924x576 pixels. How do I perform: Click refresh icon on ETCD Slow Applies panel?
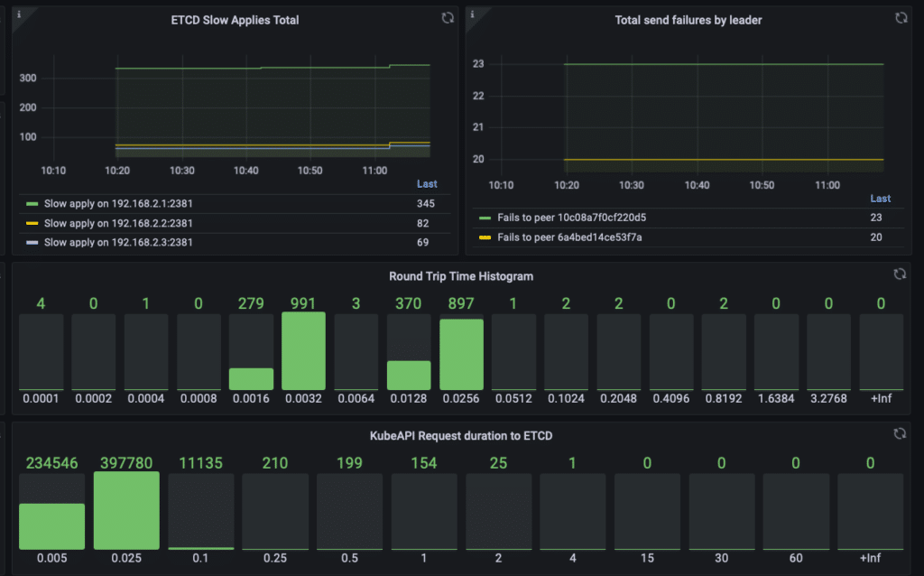point(448,18)
